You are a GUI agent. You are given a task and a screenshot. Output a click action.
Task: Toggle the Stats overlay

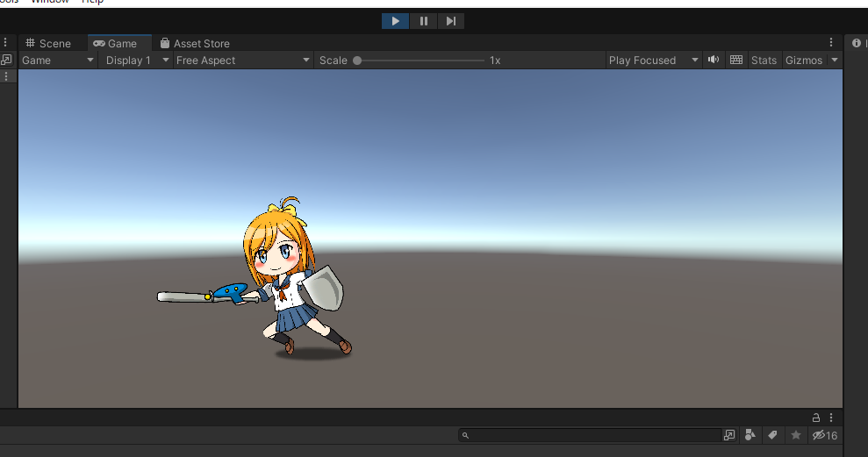tap(764, 61)
